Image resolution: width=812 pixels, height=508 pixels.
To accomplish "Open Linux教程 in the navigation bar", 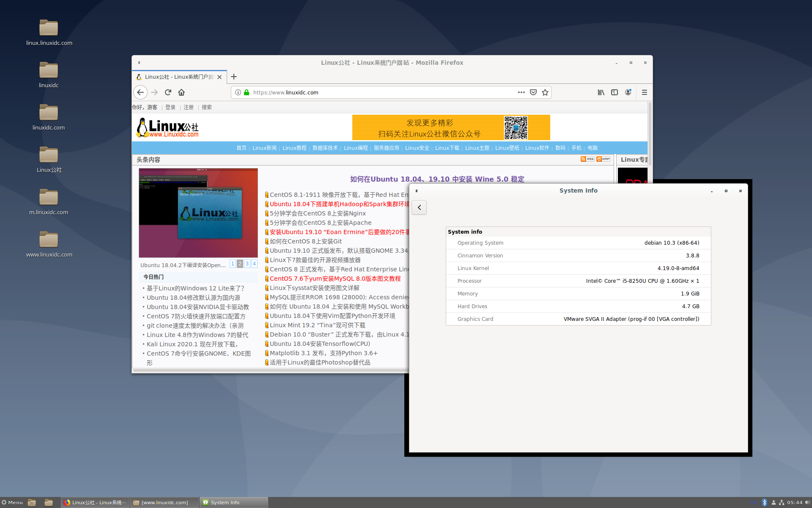I will [294, 148].
